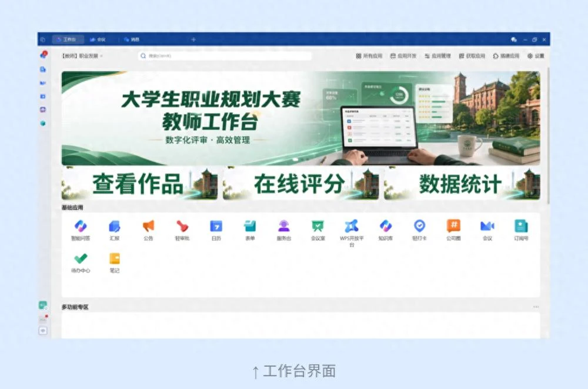This screenshot has width=588, height=389.
Task: Click the cloud icon in title bar
Action: tap(514, 39)
